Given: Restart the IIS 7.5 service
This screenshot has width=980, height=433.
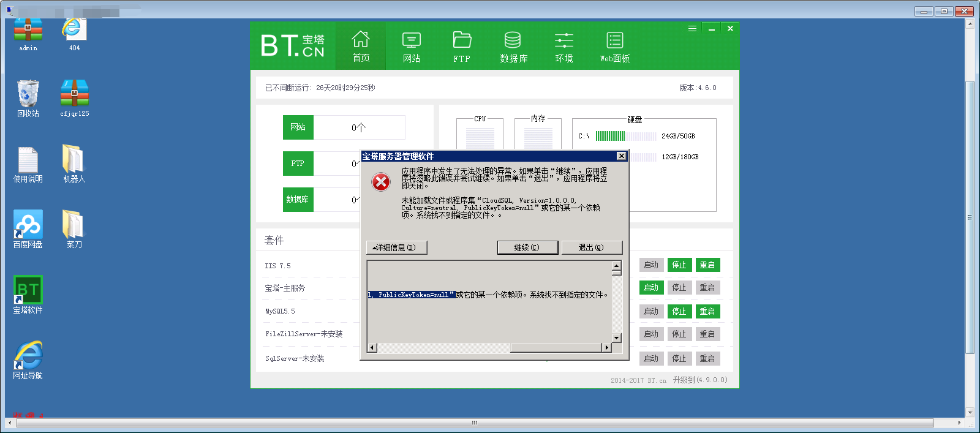Looking at the screenshot, I should click(x=707, y=265).
